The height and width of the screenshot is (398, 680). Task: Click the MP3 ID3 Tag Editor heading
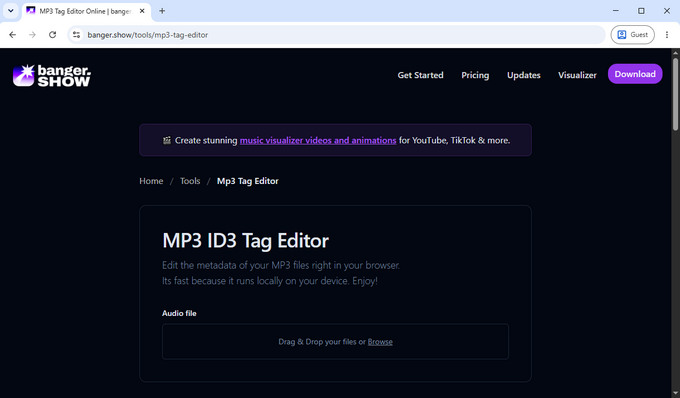pos(245,241)
